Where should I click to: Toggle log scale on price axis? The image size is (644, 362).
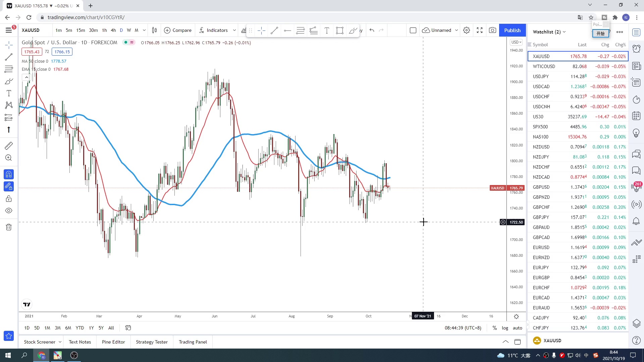tap(505, 328)
